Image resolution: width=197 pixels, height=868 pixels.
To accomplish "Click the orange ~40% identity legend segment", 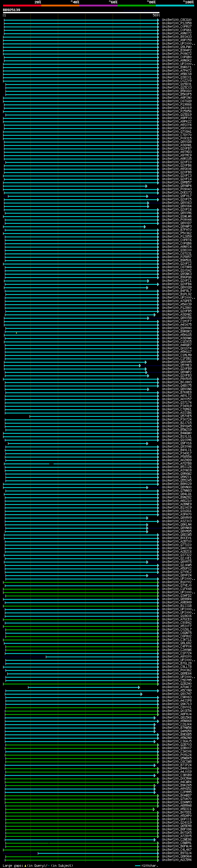I will [x=60, y=6].
